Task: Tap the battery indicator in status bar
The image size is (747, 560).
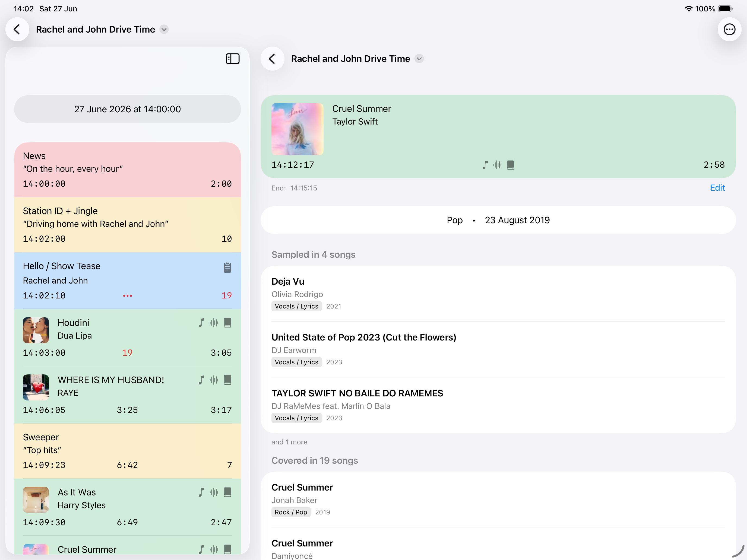Action: tap(725, 9)
